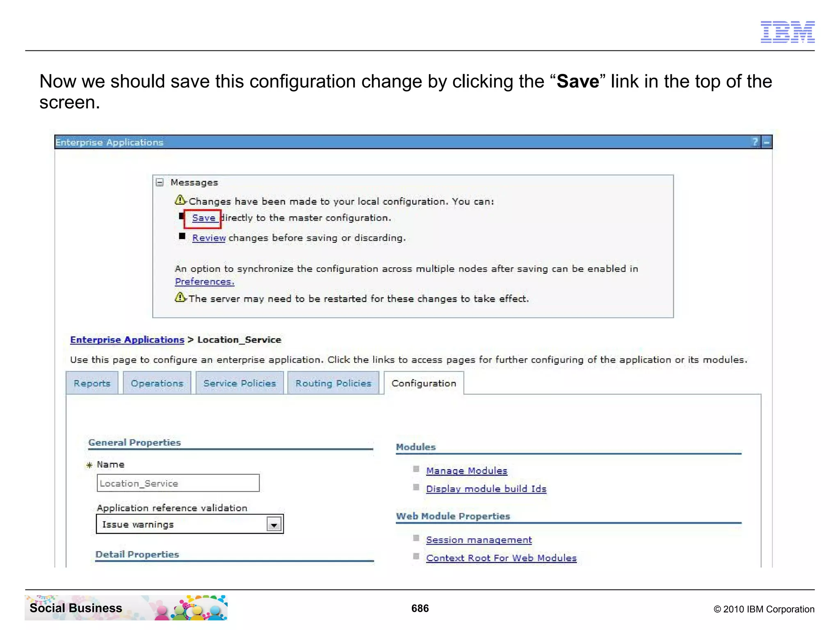Click the 'Modules' section heading
The width and height of the screenshot is (840, 630).
(415, 447)
